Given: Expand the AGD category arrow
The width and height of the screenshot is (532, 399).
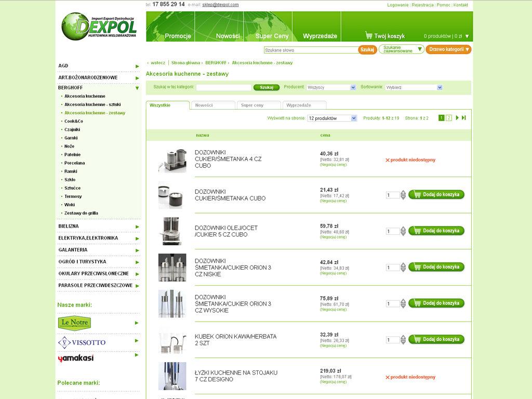Looking at the screenshot, I should [x=137, y=66].
